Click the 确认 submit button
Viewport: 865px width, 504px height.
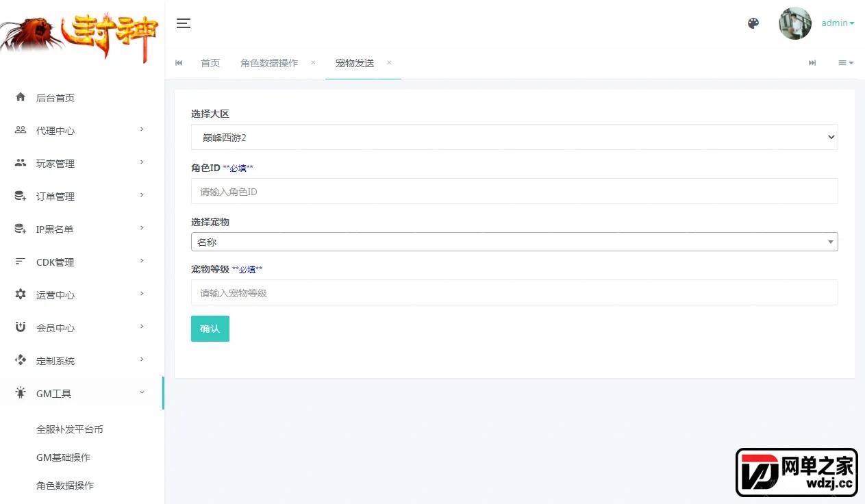click(x=210, y=329)
